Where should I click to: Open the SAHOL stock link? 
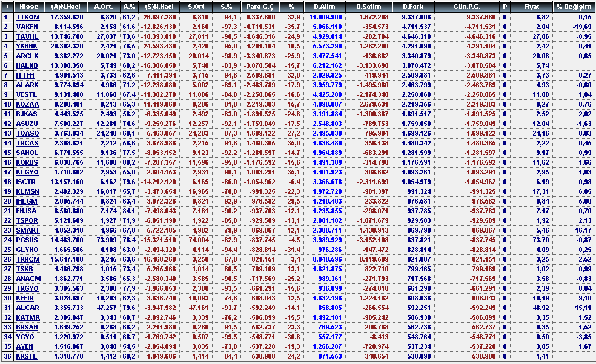pos(27,153)
